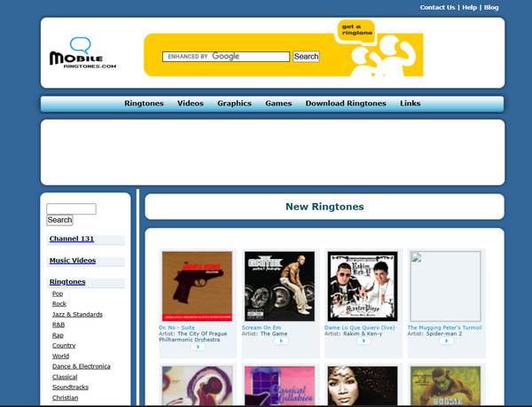The width and height of the screenshot is (532, 407).
Task: Open the 'Scream On Em' title link
Action: (x=262, y=327)
